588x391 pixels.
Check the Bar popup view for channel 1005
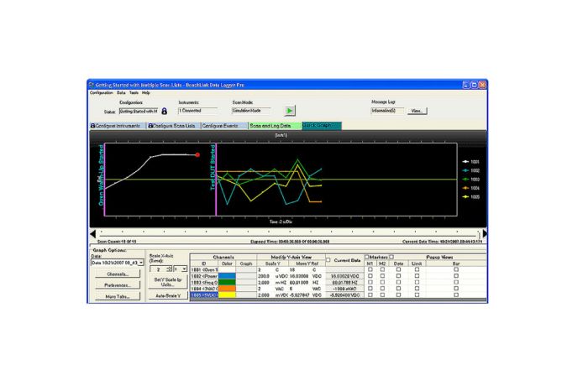[456, 295]
